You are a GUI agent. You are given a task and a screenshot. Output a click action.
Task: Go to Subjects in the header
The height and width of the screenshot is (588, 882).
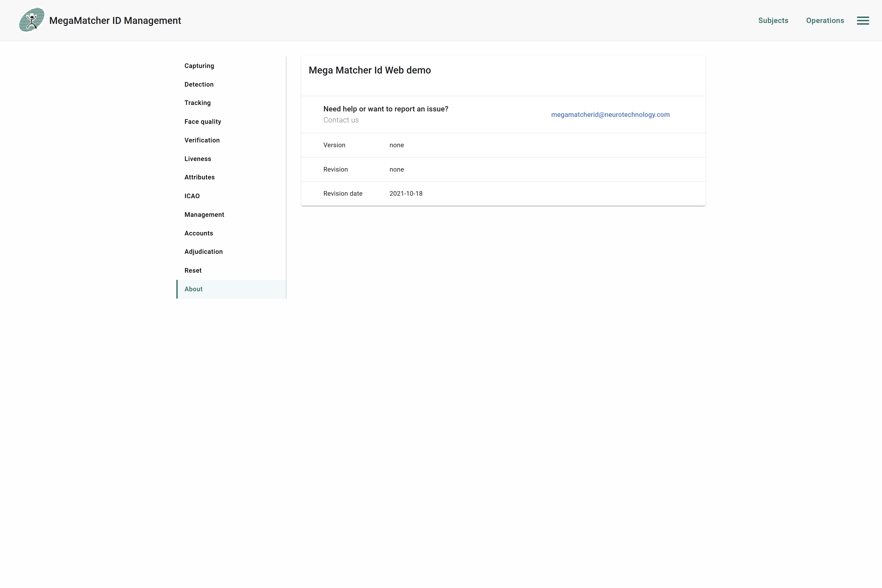pyautogui.click(x=773, y=21)
